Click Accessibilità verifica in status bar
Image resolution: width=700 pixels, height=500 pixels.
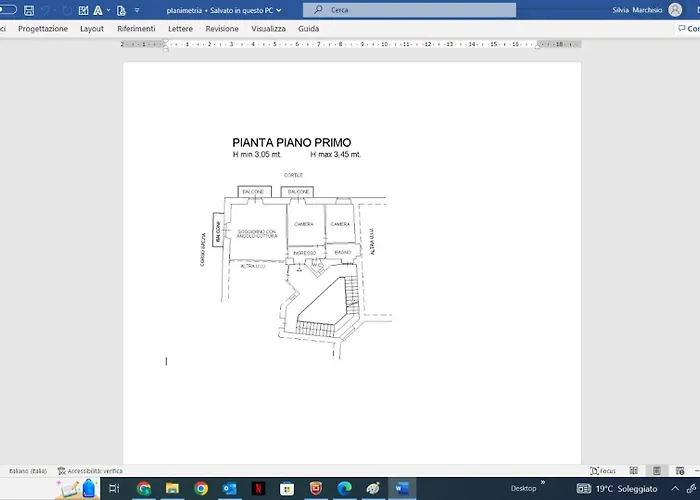coord(90,470)
